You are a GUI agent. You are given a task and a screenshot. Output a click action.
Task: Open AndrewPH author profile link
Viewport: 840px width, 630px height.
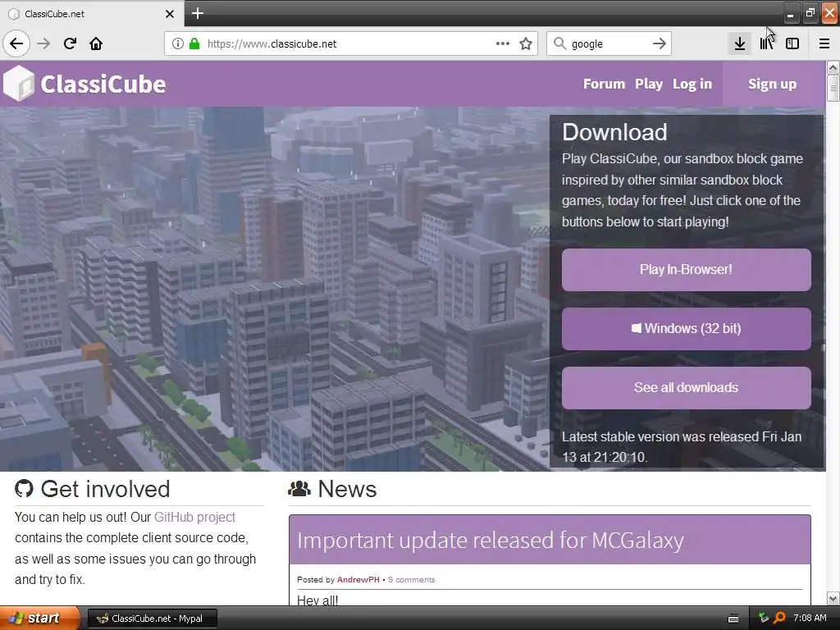point(358,580)
